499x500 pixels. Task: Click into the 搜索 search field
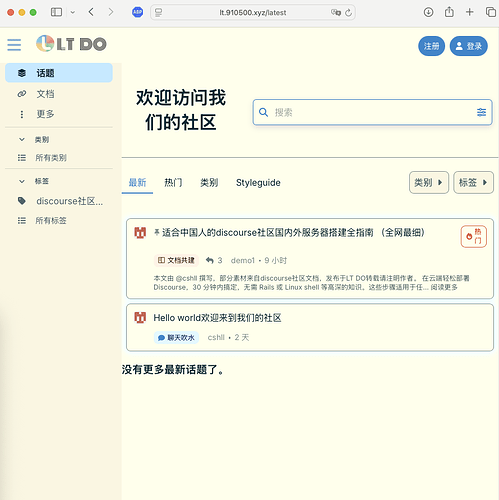point(372,112)
